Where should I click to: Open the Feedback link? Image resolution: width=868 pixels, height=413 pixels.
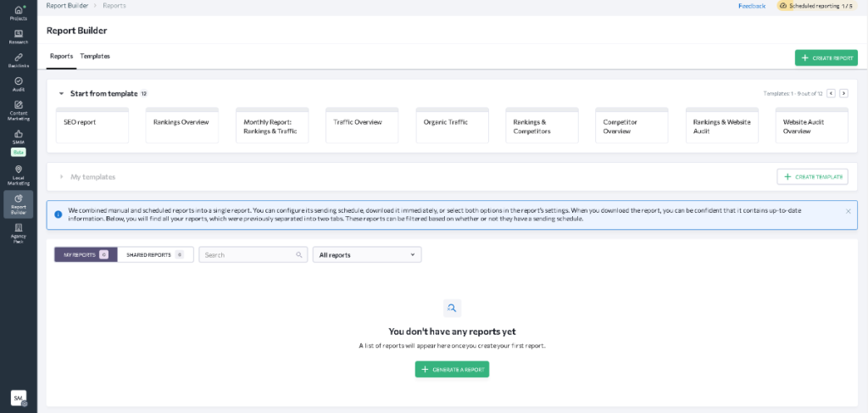[x=752, y=6]
